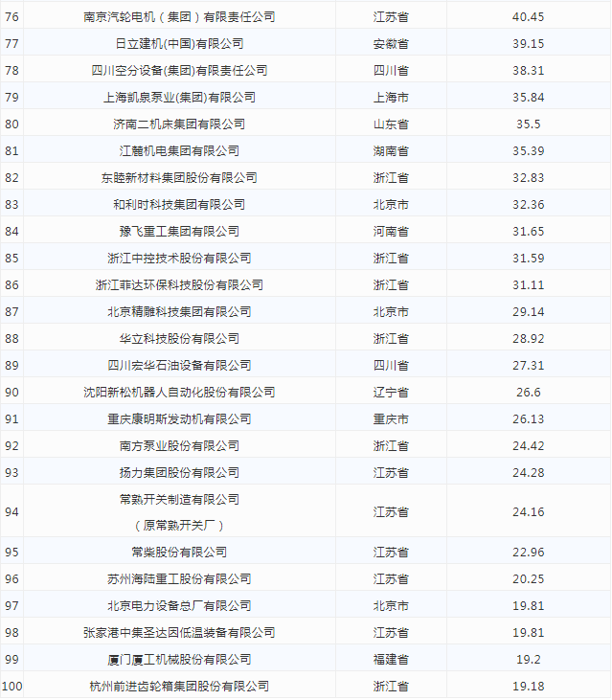Select 常柴股份有限公司 cell
The height and width of the screenshot is (700, 612).
click(179, 553)
